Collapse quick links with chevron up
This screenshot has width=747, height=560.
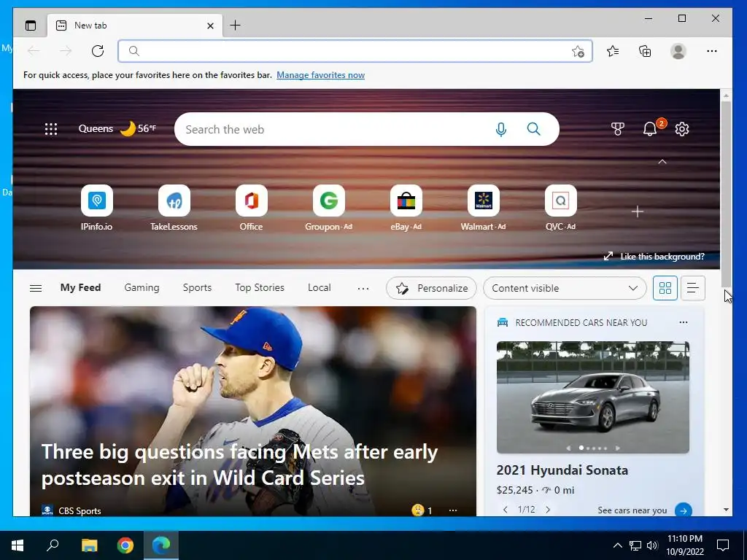[662, 162]
